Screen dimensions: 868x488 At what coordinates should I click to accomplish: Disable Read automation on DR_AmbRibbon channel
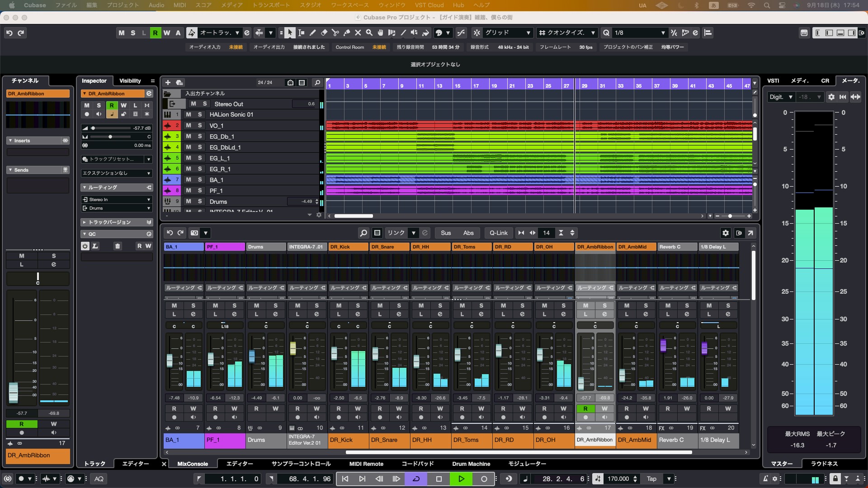(x=585, y=408)
